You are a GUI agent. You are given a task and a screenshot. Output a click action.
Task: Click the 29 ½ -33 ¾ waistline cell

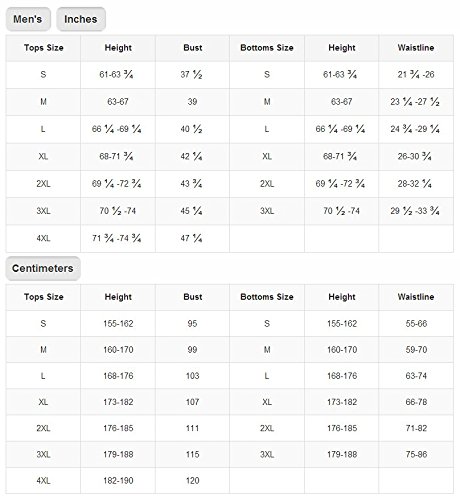coord(416,211)
